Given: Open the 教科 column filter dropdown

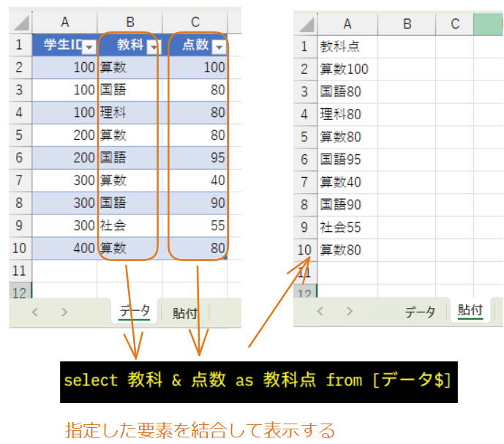Looking at the screenshot, I should [x=154, y=48].
